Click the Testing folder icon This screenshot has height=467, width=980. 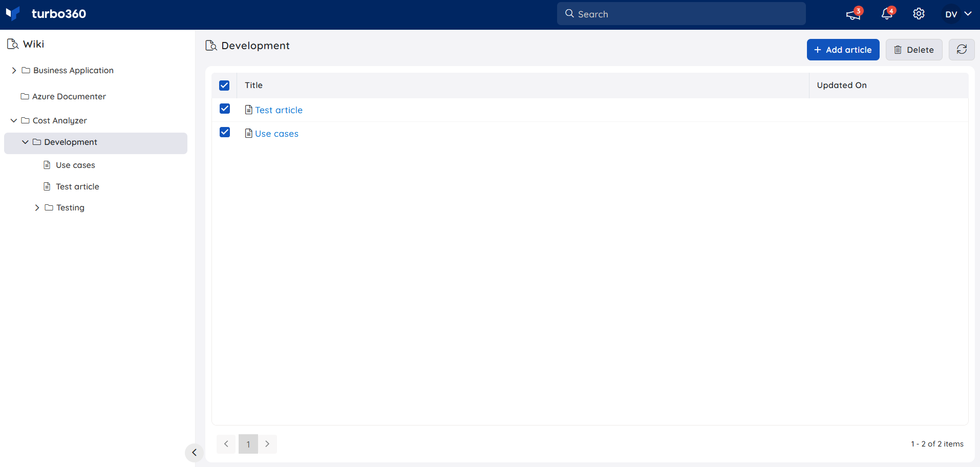click(49, 207)
